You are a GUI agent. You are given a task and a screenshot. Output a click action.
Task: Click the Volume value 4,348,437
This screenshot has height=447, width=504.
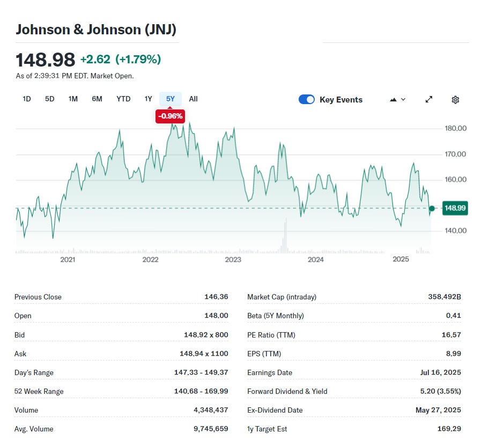(211, 410)
